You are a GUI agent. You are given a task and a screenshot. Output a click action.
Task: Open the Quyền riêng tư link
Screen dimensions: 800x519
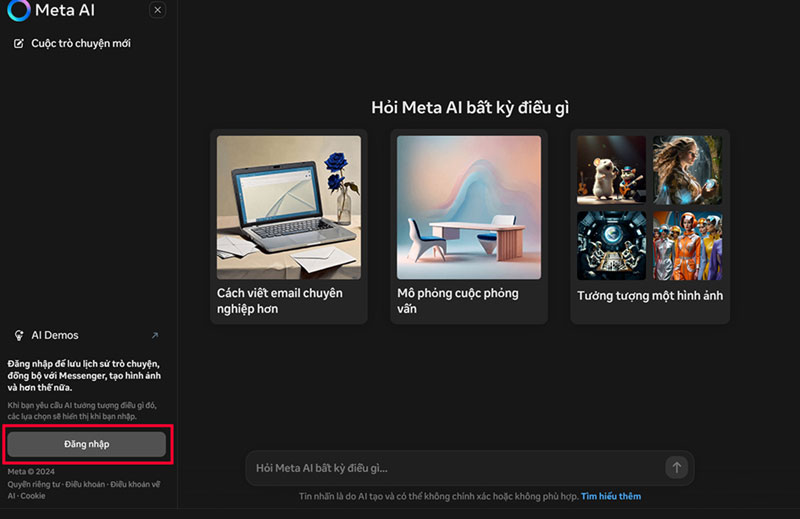tap(34, 484)
